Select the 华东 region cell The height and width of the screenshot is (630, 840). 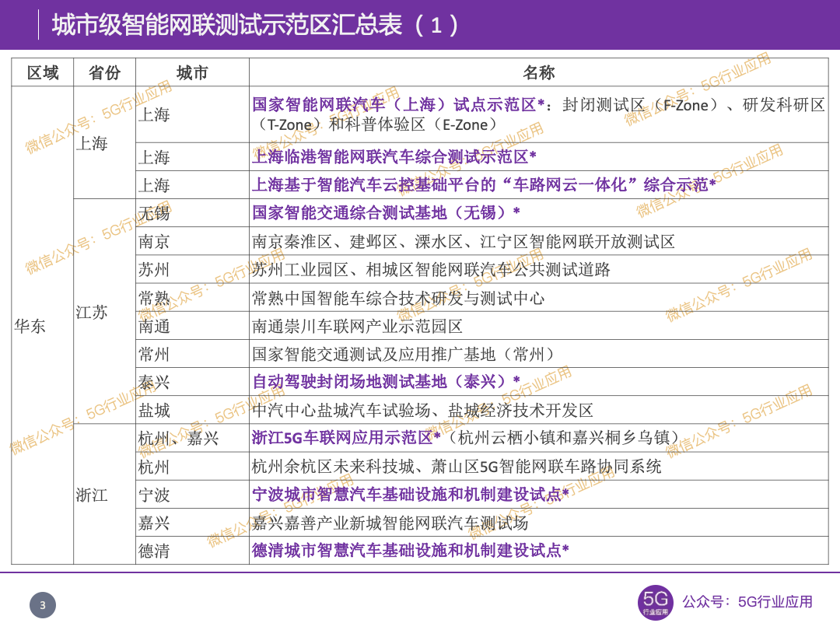point(43,325)
